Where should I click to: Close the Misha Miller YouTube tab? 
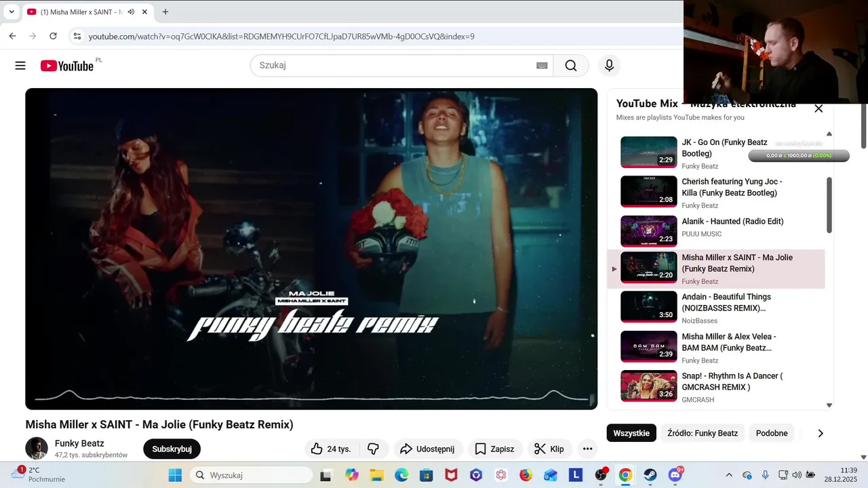[x=144, y=12]
